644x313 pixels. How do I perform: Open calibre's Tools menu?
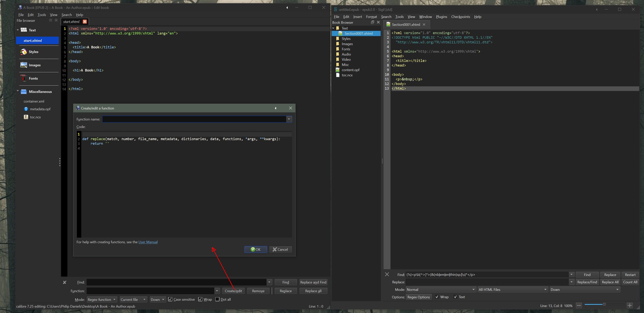42,15
